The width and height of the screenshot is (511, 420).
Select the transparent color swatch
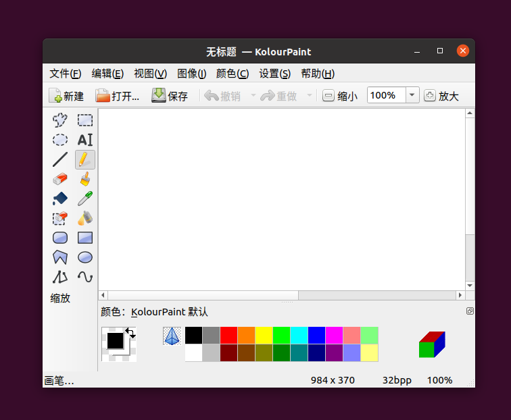[172, 336]
